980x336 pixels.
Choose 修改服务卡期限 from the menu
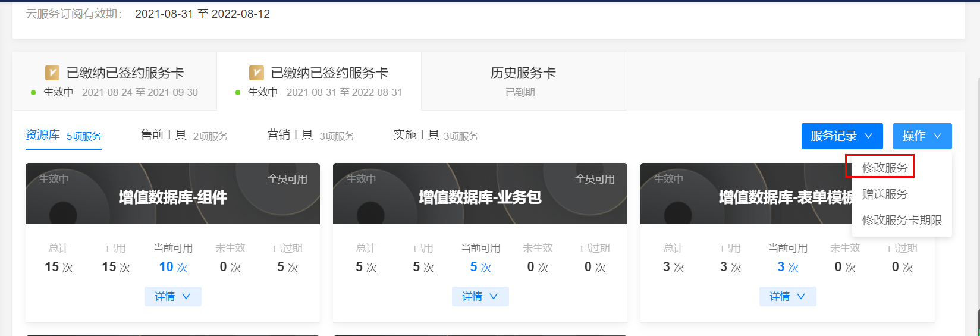pos(902,220)
